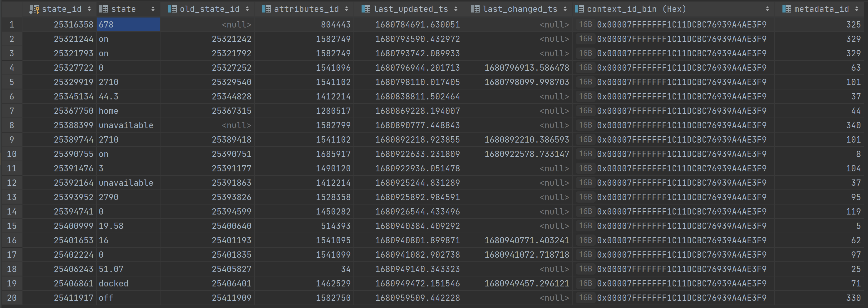Open the sort arrows on context_id_bin header
The height and width of the screenshot is (308, 868).
coord(768,9)
